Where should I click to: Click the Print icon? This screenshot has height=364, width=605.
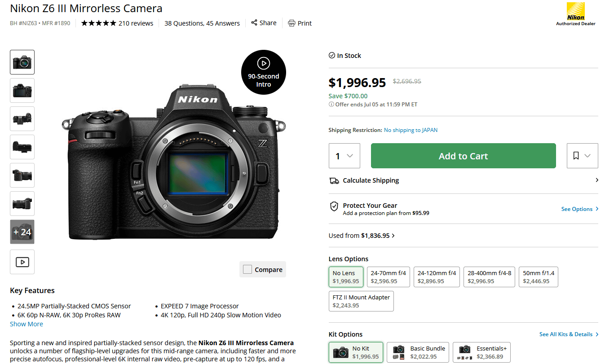pos(292,23)
